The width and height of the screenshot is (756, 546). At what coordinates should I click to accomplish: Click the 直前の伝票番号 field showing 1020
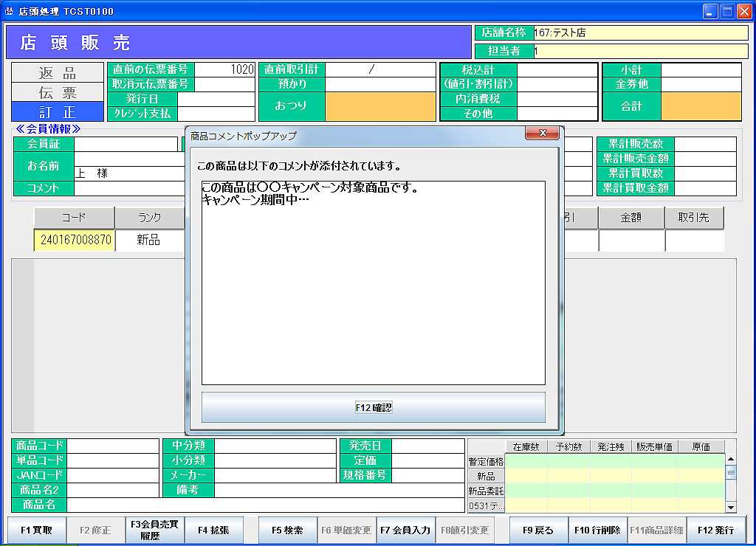coord(224,69)
